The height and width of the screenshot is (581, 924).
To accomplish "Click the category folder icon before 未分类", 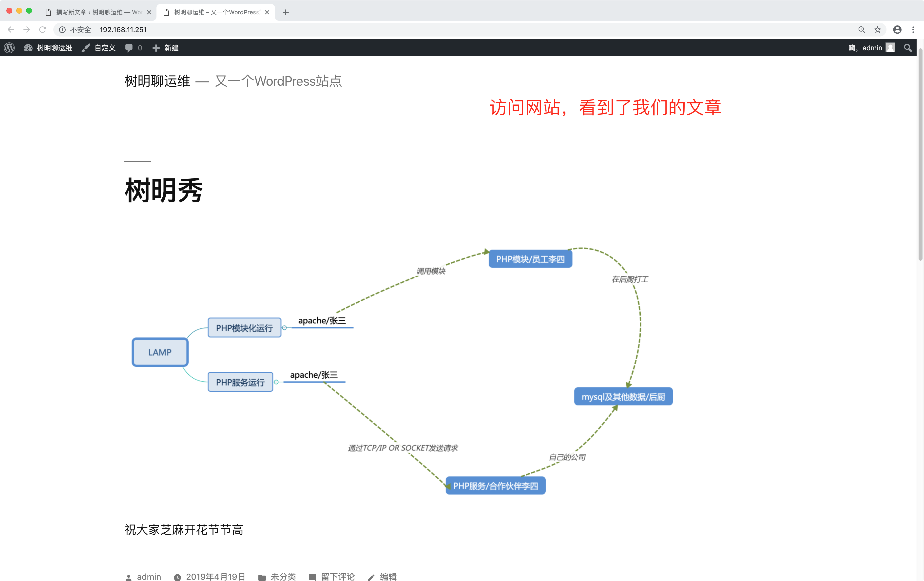I will (262, 576).
